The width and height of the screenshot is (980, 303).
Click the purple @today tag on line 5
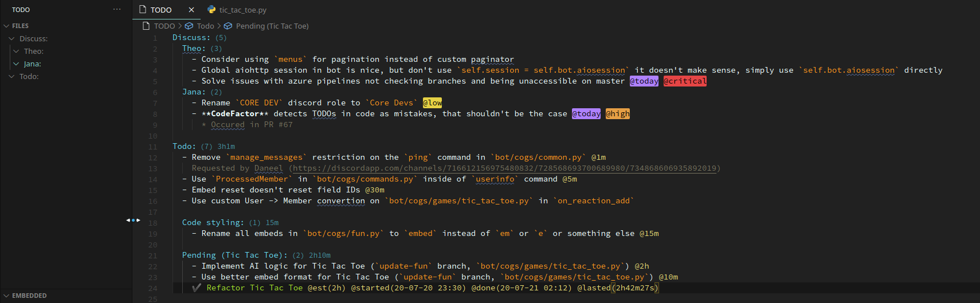click(644, 81)
